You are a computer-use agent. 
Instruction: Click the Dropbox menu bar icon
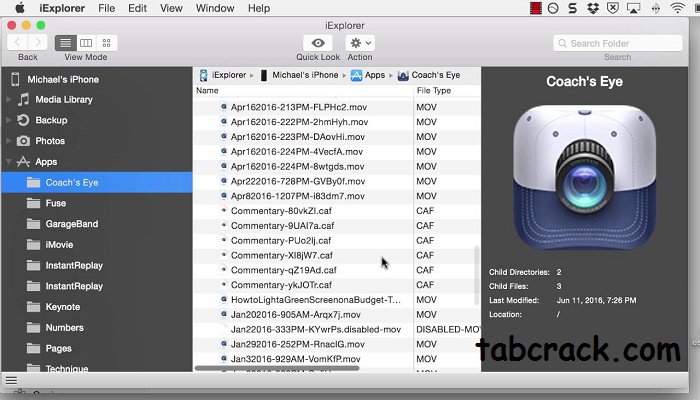tap(593, 8)
